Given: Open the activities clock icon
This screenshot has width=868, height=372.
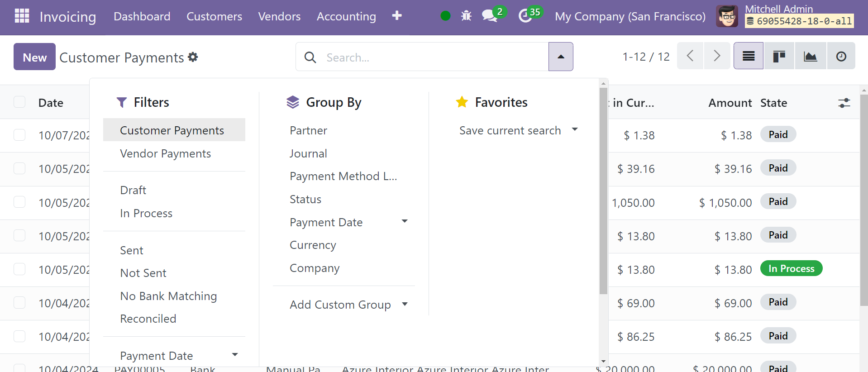Looking at the screenshot, I should [525, 16].
